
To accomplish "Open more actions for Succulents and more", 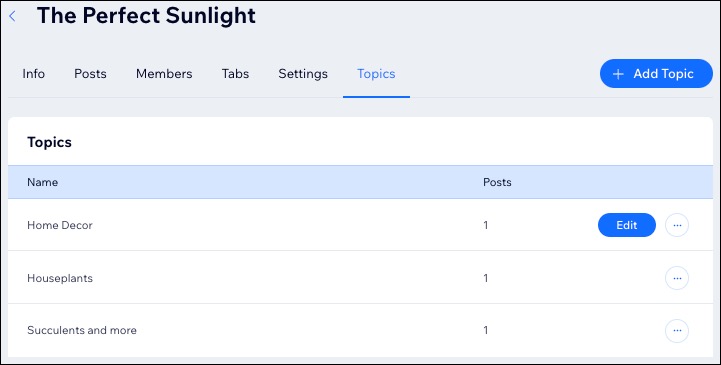I will (x=677, y=331).
